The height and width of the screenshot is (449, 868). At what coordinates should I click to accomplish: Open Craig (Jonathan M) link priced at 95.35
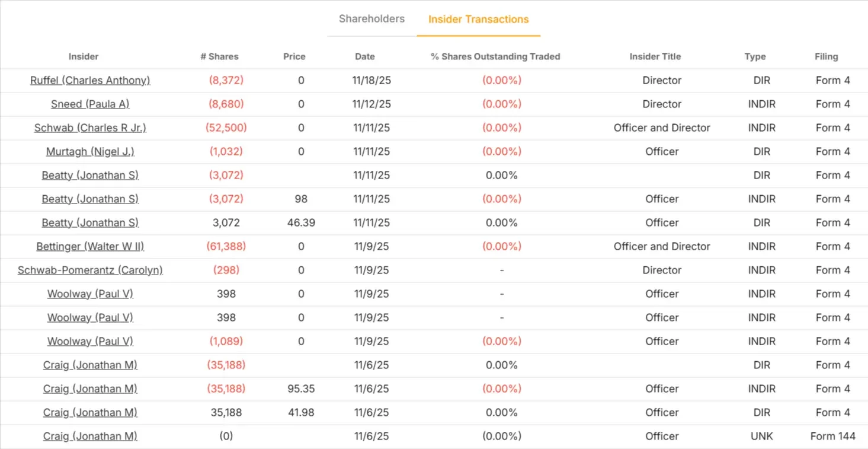(x=90, y=389)
